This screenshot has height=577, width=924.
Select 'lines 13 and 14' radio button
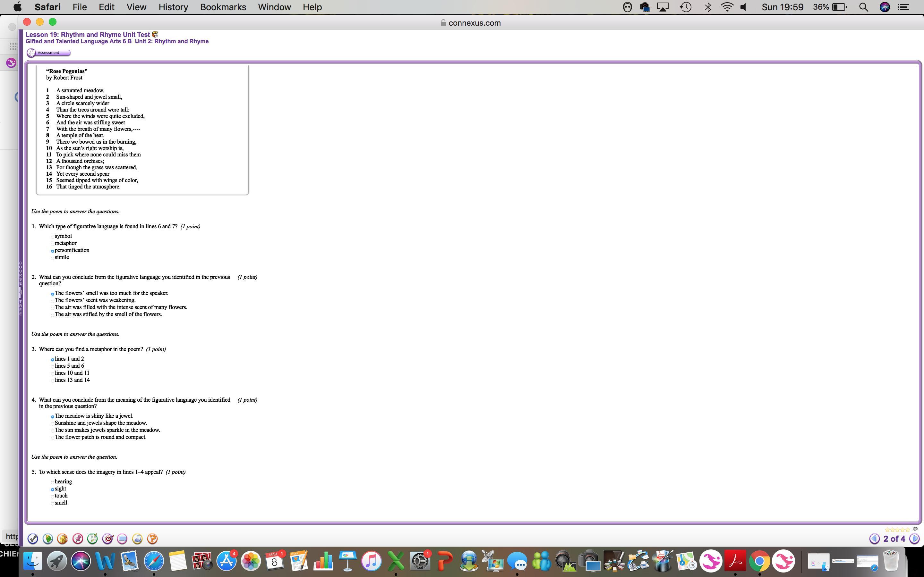[x=53, y=381]
